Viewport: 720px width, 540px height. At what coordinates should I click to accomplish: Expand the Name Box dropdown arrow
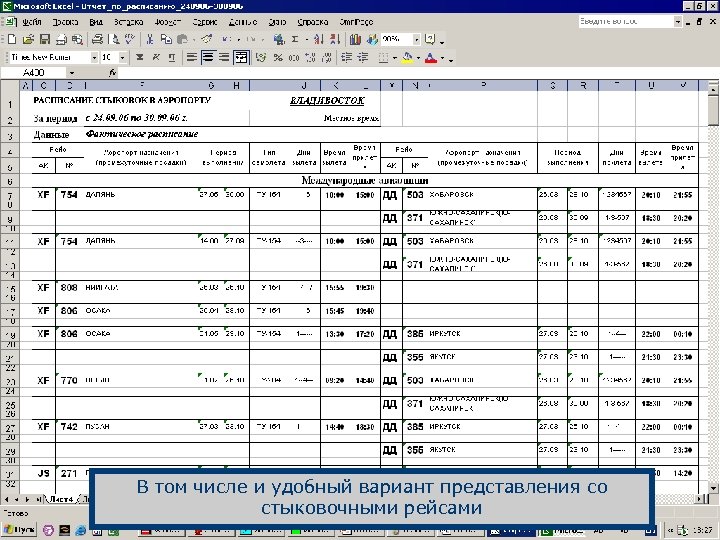(x=72, y=73)
